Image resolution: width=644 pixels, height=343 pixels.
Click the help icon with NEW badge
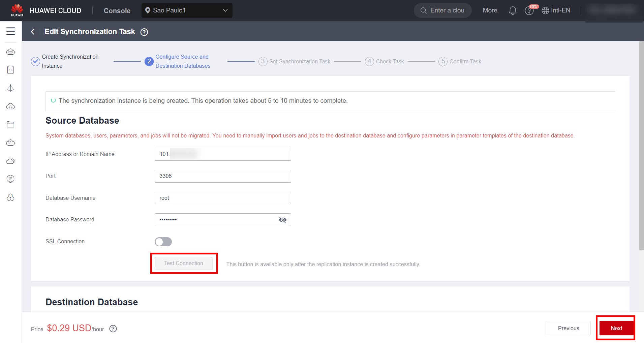[529, 10]
